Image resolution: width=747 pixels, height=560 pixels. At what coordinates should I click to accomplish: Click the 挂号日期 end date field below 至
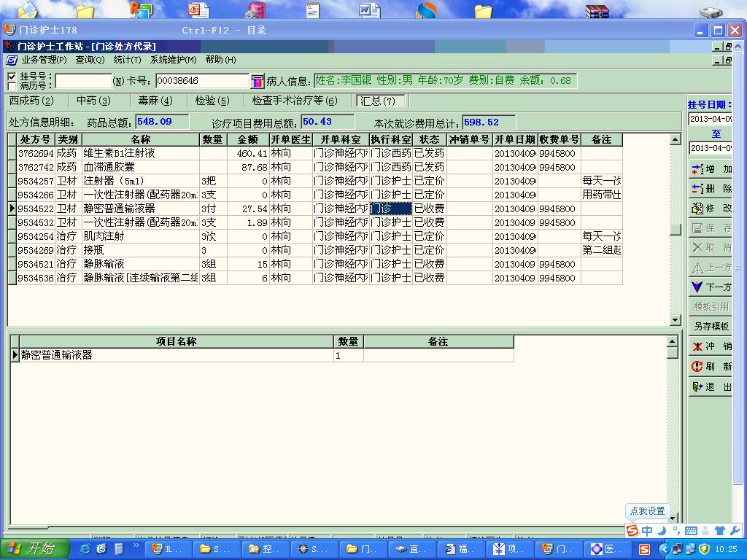tap(711, 148)
